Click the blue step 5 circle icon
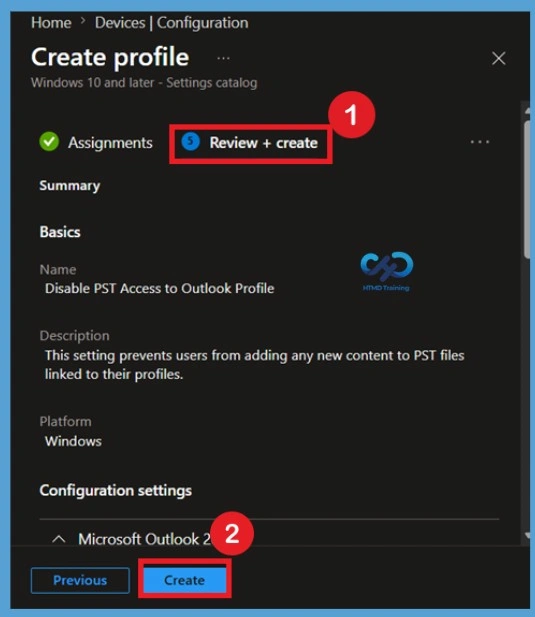 (191, 141)
